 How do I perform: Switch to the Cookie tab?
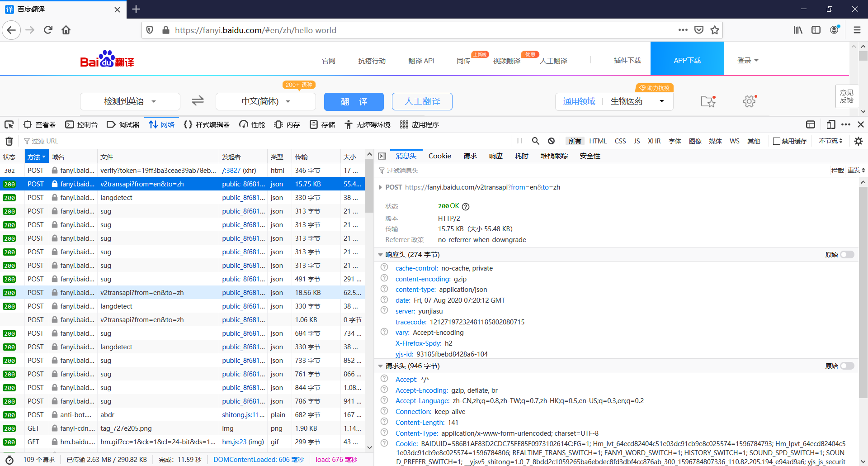pyautogui.click(x=440, y=156)
